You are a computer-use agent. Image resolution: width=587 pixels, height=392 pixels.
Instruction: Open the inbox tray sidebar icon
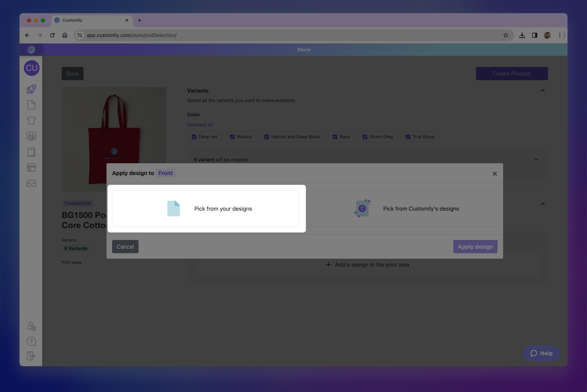point(31,183)
